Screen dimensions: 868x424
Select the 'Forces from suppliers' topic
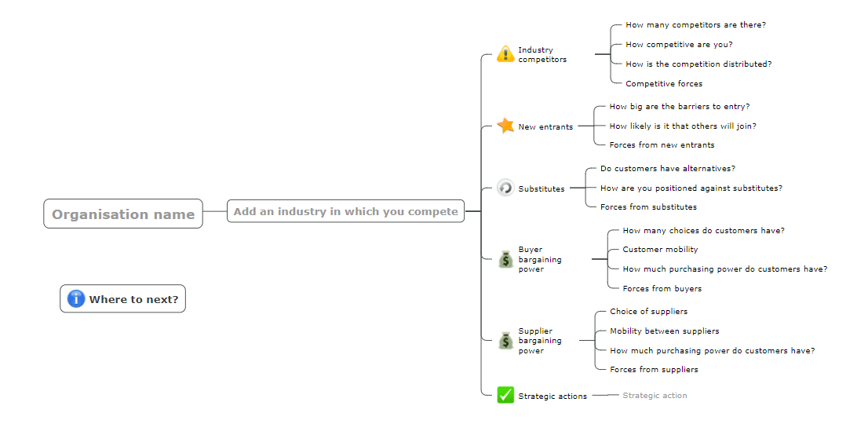pyautogui.click(x=654, y=369)
